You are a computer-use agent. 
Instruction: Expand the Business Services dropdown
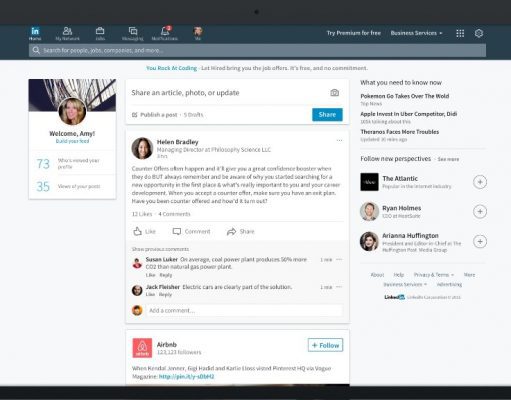click(x=417, y=33)
